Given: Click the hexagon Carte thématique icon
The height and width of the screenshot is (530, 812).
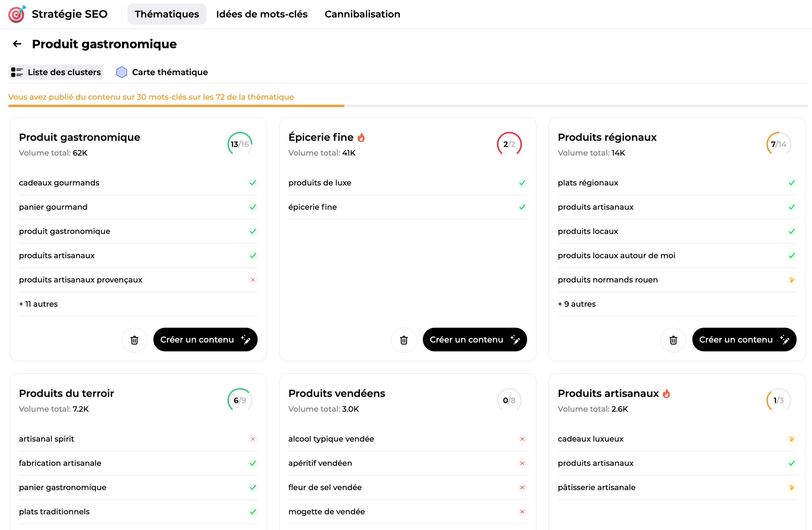Looking at the screenshot, I should click(121, 72).
